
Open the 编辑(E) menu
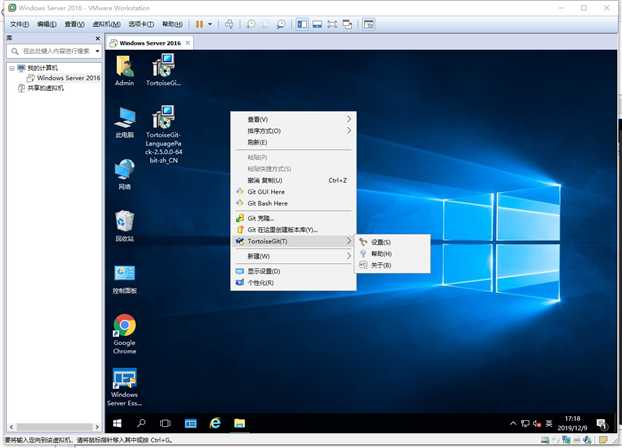point(46,24)
